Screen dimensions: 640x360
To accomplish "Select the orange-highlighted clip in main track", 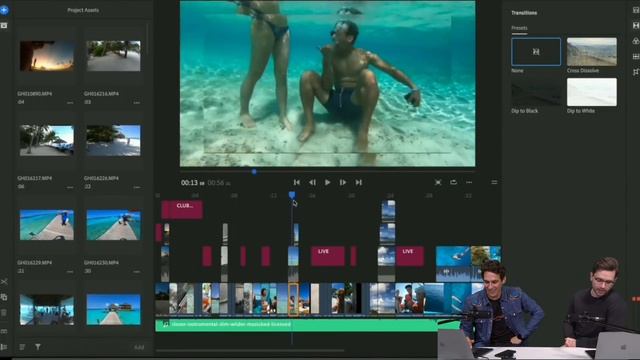I will 293,299.
